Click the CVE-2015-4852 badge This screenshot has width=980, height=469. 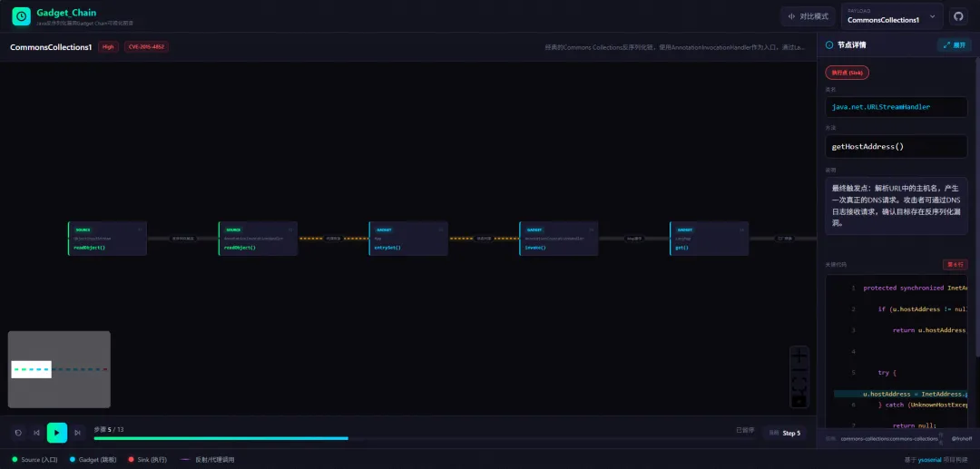coord(146,47)
